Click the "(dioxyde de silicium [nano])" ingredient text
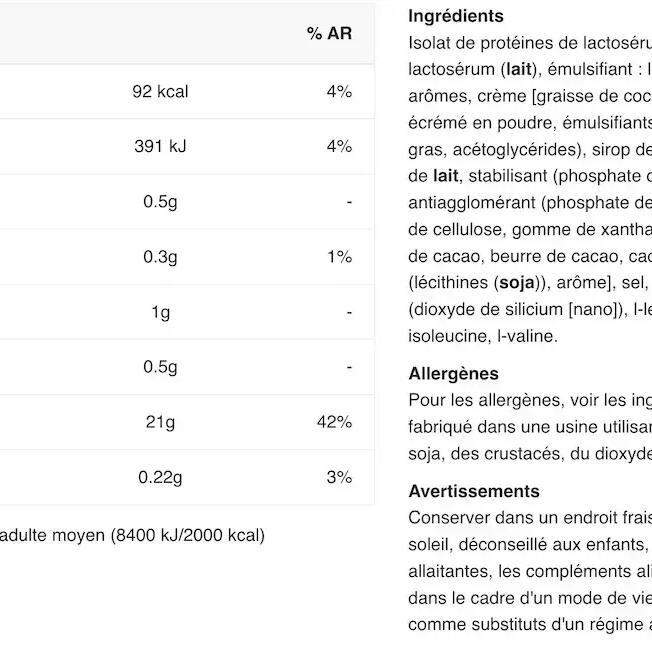 (x=517, y=310)
